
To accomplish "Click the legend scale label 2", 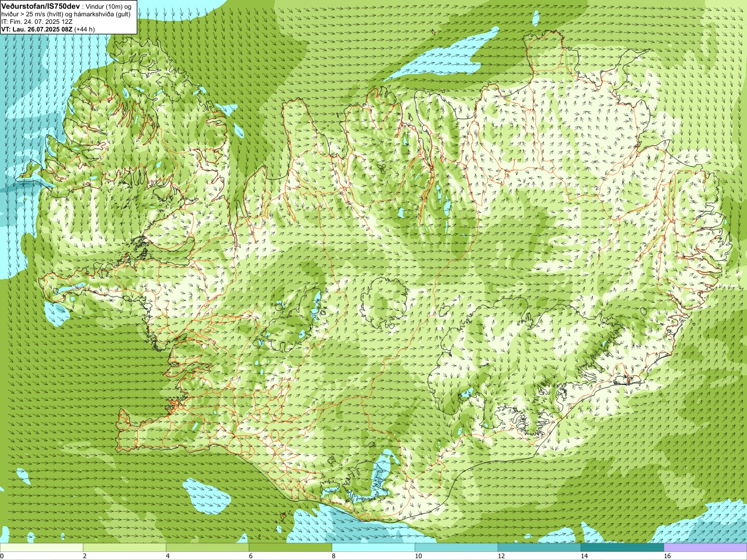I will 85,556.
